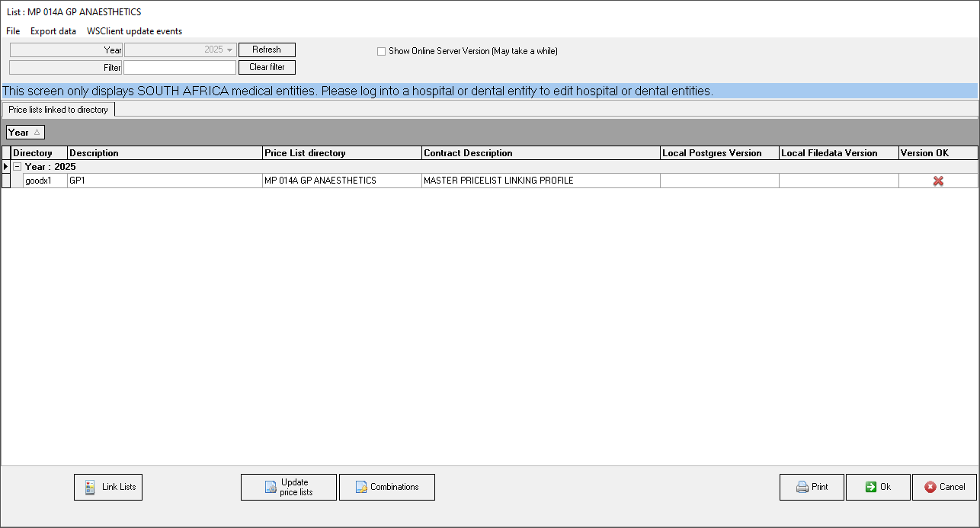Screen dimensions: 980x528
Task: Open the Export data menu
Action: (53, 31)
